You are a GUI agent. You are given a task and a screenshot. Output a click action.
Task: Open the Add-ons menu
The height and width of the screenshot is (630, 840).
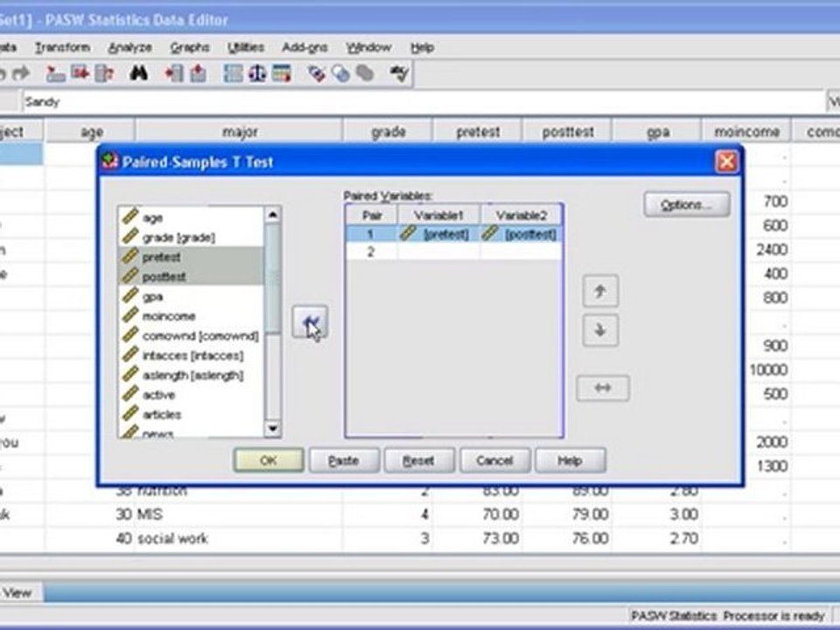coord(304,47)
